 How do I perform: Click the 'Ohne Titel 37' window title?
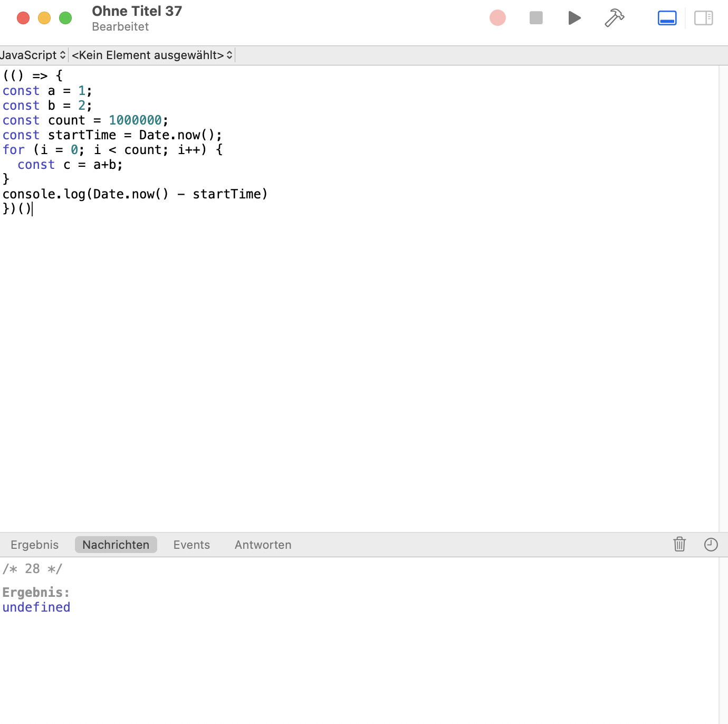tap(137, 11)
